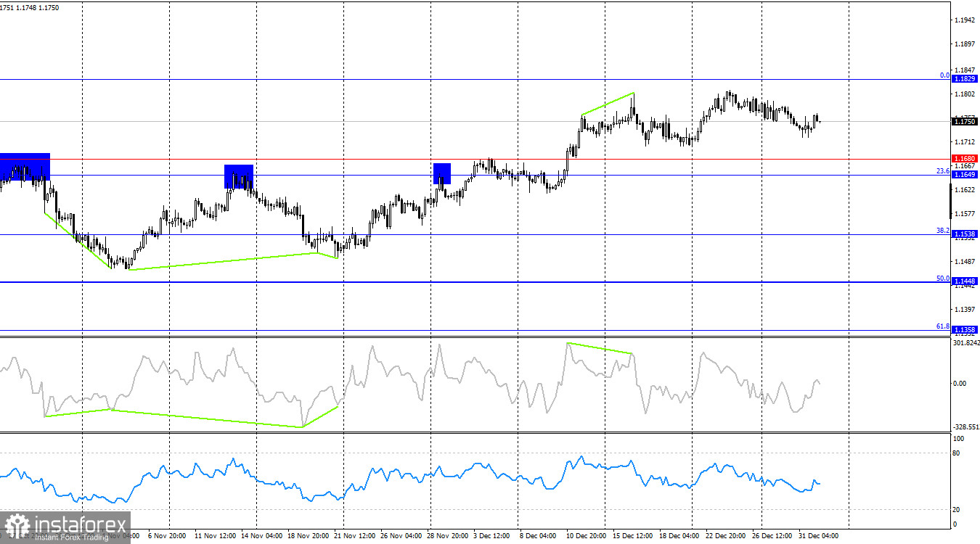Select the blue 1.1358 price tag
The height and width of the screenshot is (544, 980).
pos(965,329)
